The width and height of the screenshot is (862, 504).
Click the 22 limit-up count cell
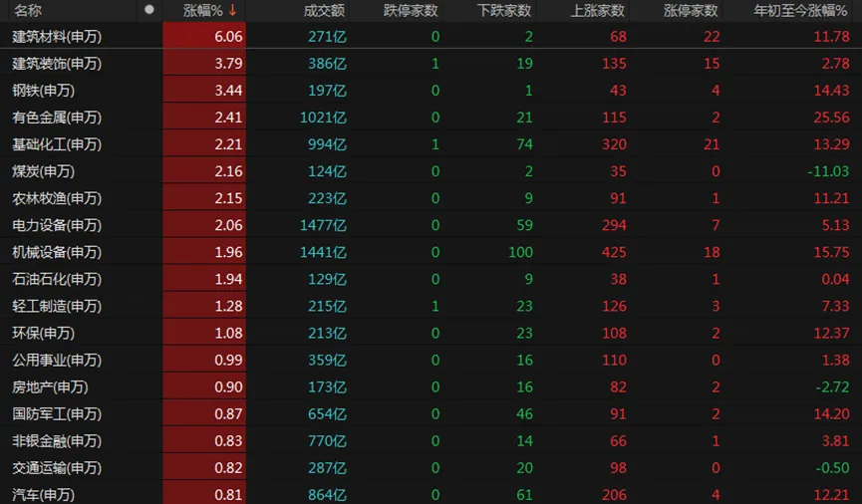712,36
